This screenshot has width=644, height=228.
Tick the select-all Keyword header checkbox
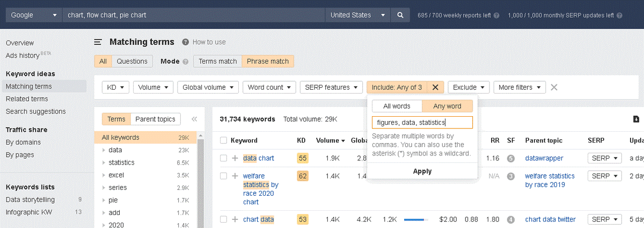(x=223, y=140)
